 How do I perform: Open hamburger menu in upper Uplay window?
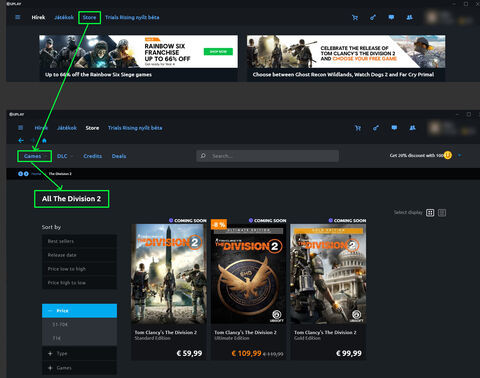click(x=18, y=17)
